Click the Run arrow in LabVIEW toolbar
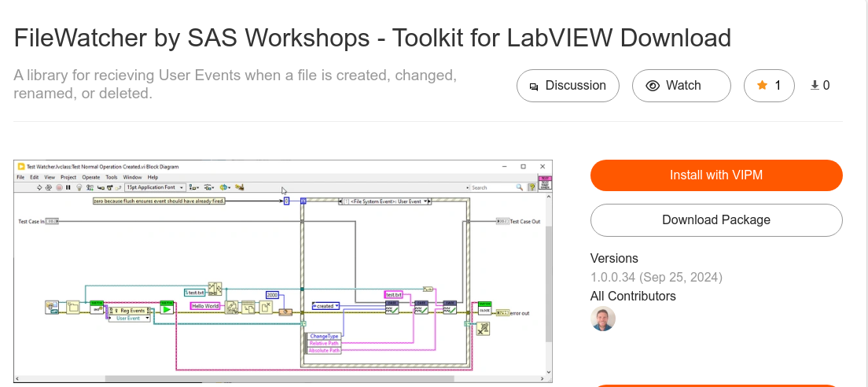Screen dimensions: 868x387 point(39,187)
